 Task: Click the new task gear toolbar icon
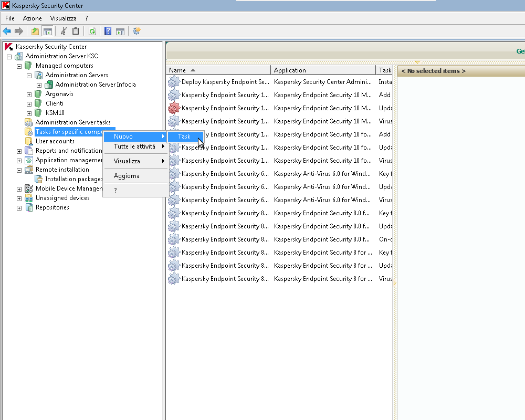pos(136,31)
